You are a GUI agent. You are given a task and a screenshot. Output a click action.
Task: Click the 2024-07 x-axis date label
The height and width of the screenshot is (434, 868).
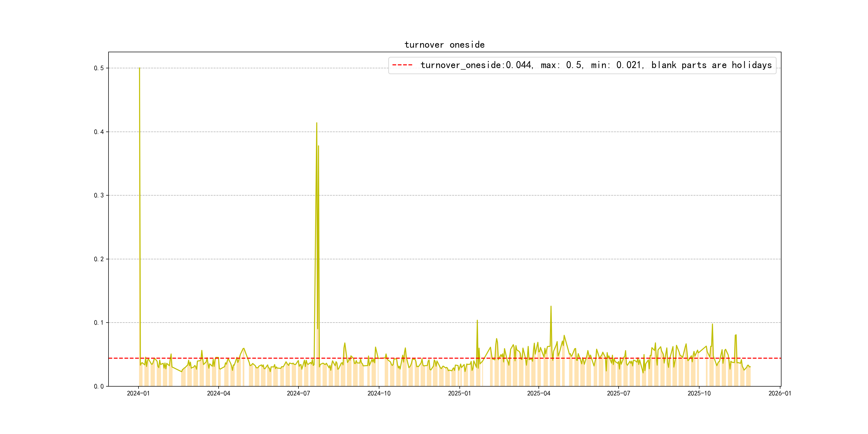(x=298, y=394)
